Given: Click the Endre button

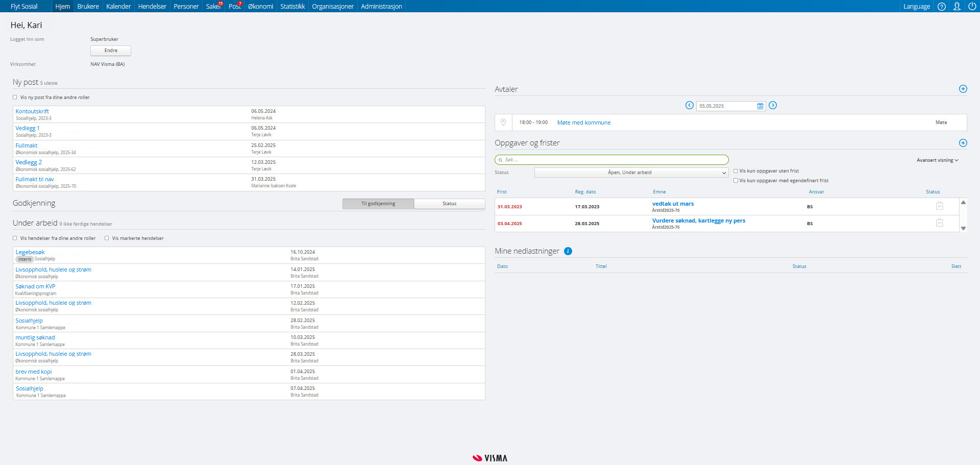Looking at the screenshot, I should 111,51.
